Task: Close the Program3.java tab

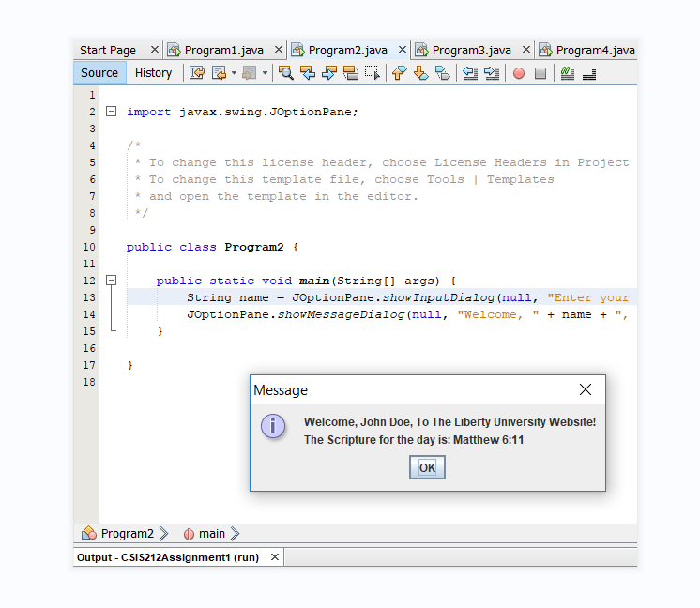Action: (x=526, y=50)
